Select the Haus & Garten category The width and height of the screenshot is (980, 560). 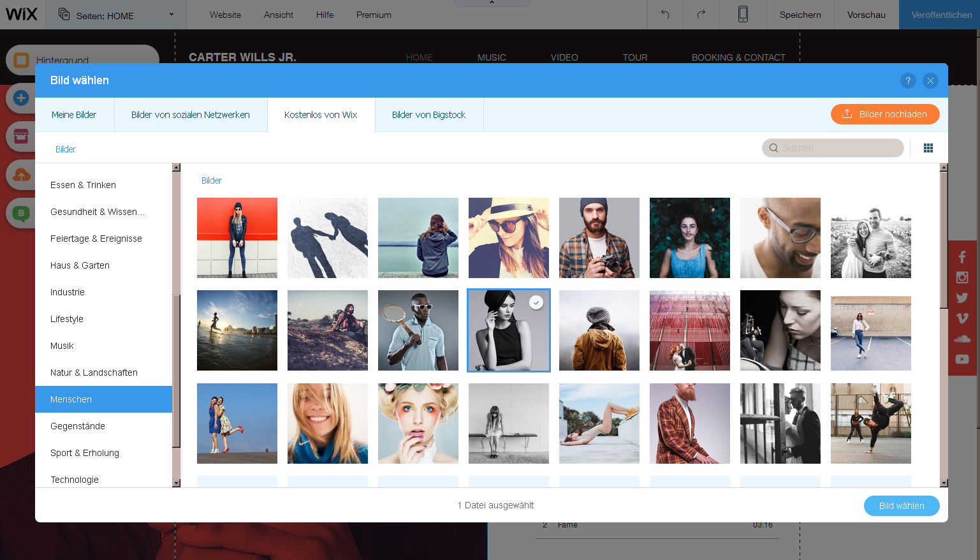103,265
